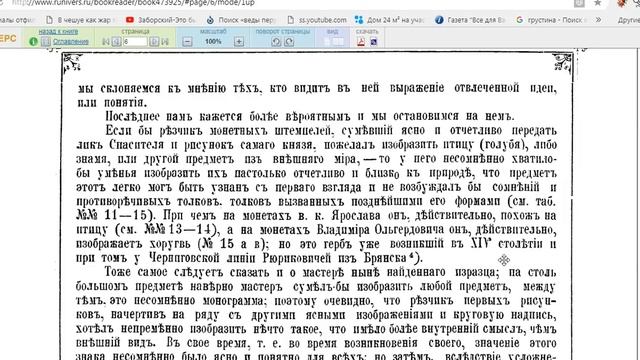
Task: Go to the previous page arrow
Action: pos(116,41)
